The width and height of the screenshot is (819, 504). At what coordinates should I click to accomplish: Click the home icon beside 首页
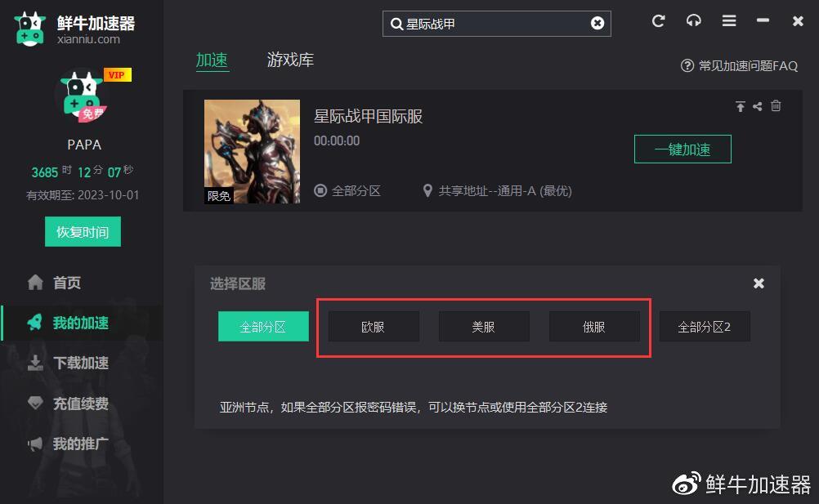click(x=35, y=283)
